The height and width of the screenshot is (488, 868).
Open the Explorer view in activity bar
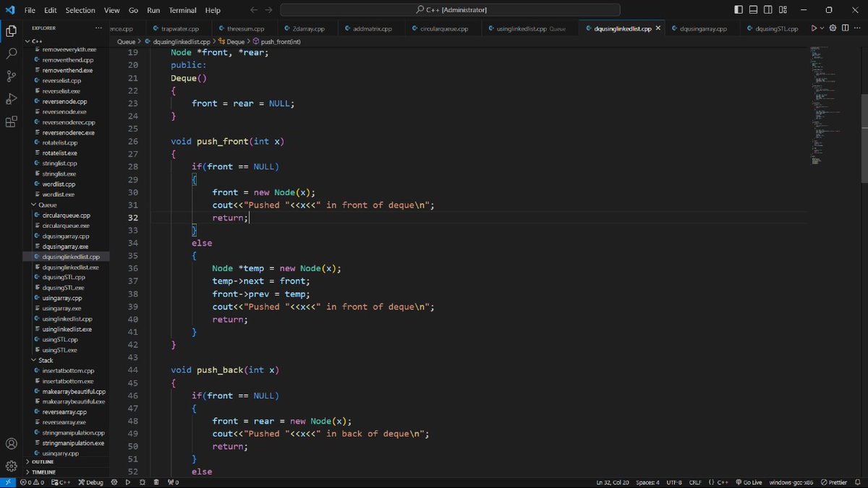pyautogui.click(x=11, y=31)
